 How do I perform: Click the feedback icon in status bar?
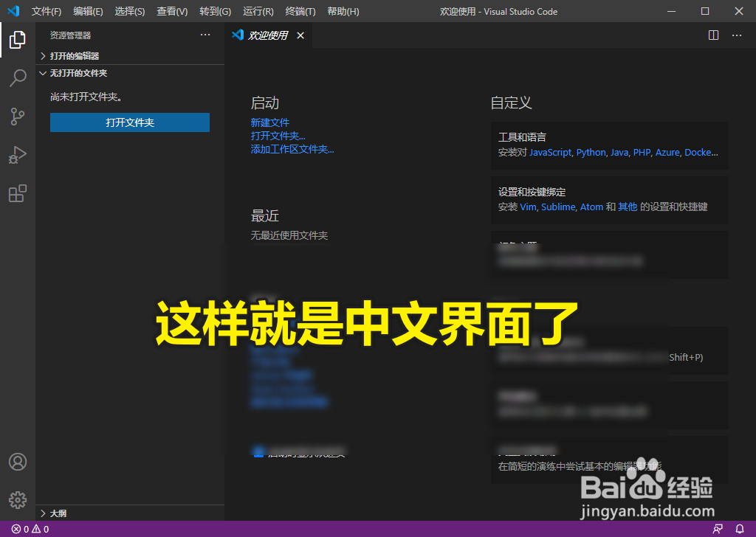click(718, 529)
